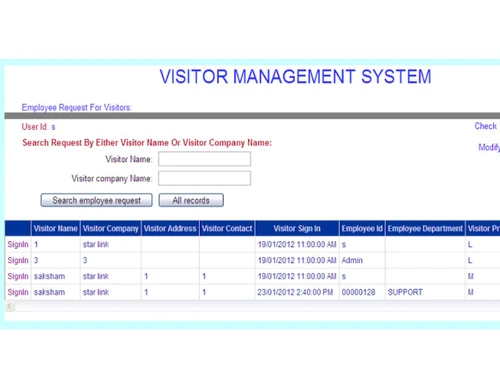
Task: Open the Modify link at right
Action: [x=489, y=147]
